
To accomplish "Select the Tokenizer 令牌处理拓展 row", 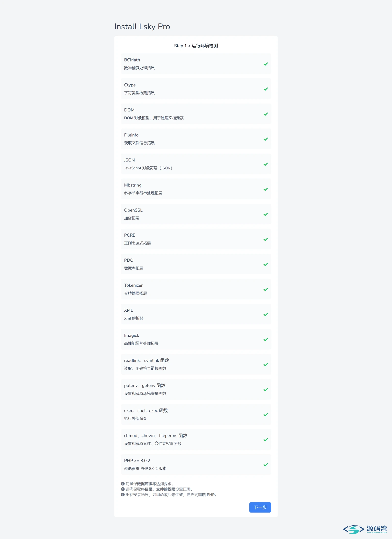I will coord(196,289).
